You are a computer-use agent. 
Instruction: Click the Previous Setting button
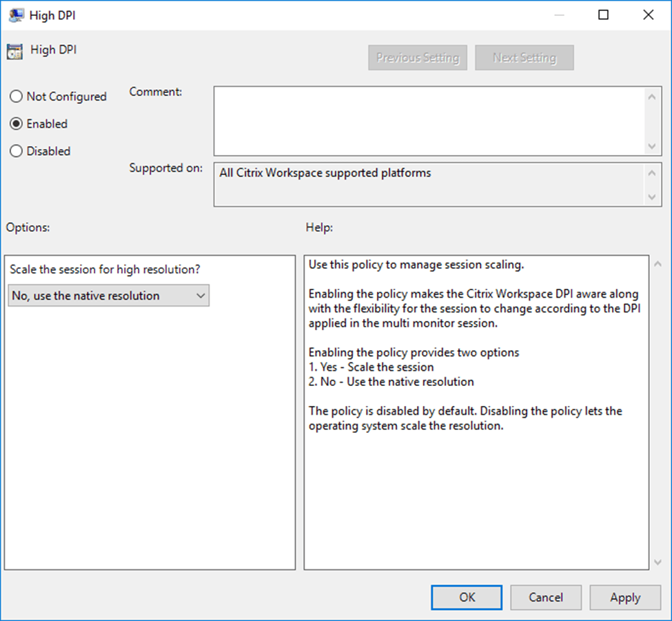click(x=418, y=57)
